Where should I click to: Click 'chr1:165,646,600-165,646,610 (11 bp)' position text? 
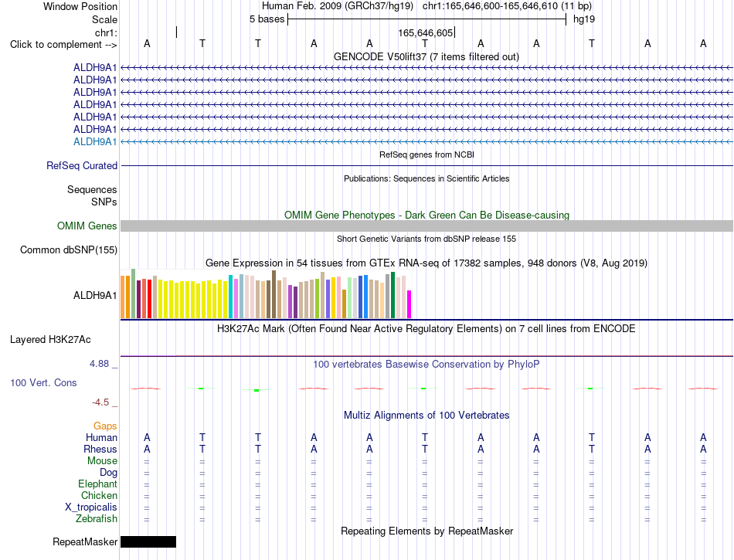(507, 6)
